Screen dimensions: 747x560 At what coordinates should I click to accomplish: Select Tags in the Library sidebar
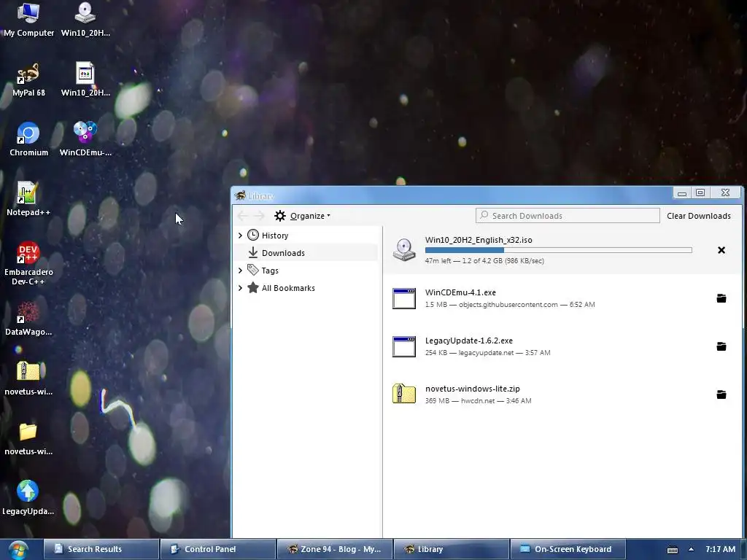click(263, 271)
